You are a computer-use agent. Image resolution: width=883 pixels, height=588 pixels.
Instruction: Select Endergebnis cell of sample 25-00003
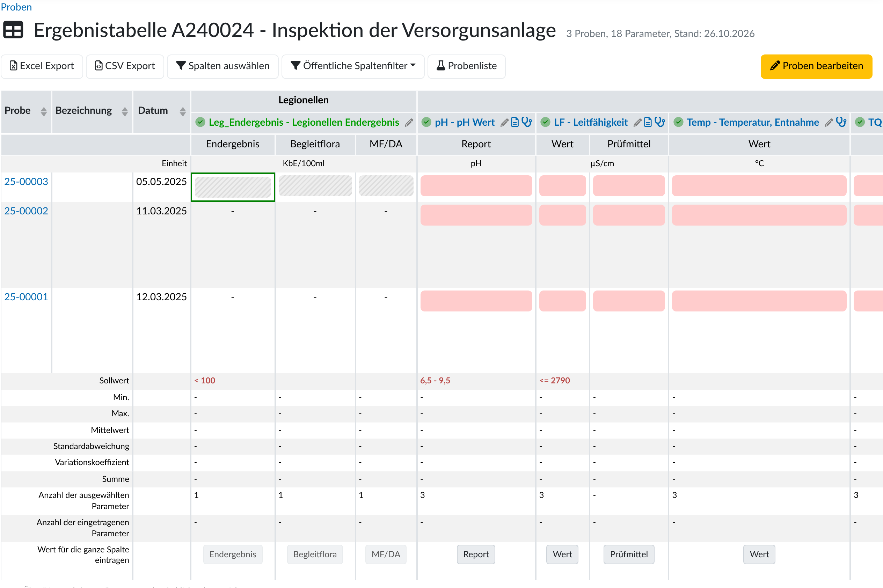pos(233,187)
